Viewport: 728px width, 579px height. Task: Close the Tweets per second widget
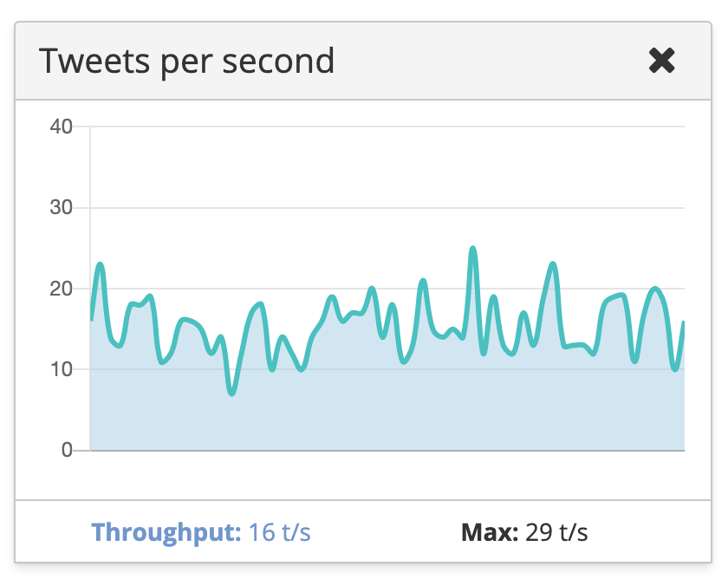click(x=661, y=61)
